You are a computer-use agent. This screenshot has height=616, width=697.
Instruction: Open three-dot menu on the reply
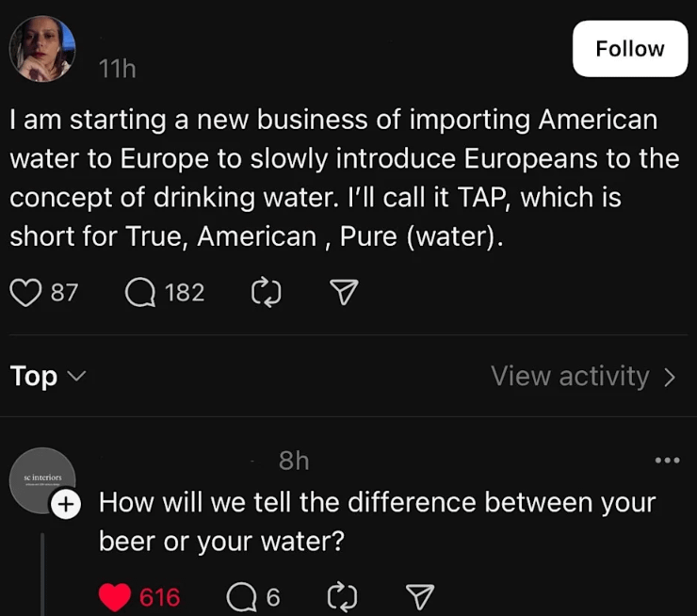666,461
